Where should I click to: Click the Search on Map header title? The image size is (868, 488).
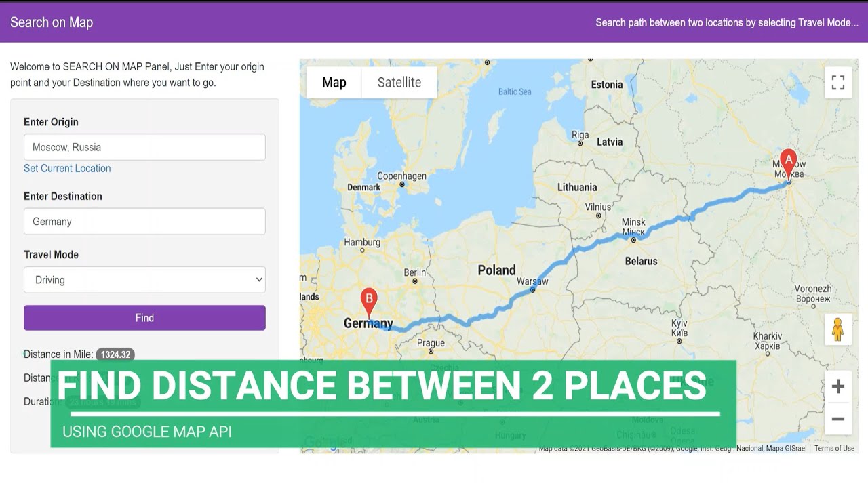click(x=52, y=22)
